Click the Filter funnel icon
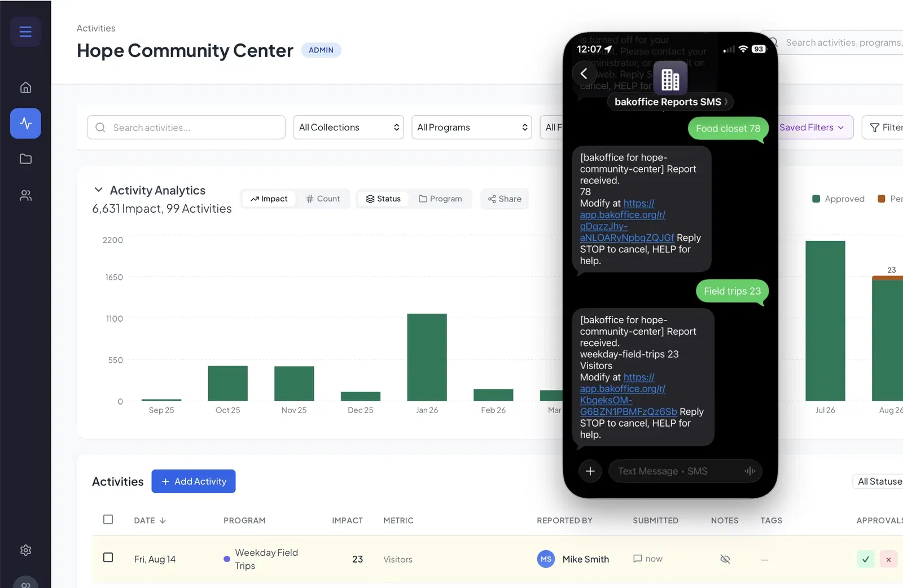903x588 pixels. pyautogui.click(x=875, y=128)
